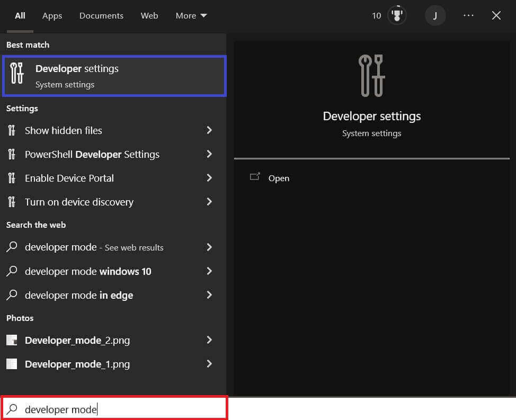Expand the More dropdown menu

click(x=191, y=15)
